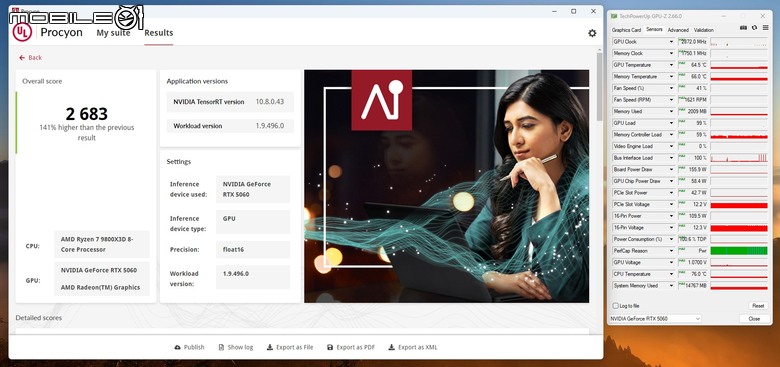Click the UL Procyon logo
The height and width of the screenshot is (367, 780).
(22, 32)
